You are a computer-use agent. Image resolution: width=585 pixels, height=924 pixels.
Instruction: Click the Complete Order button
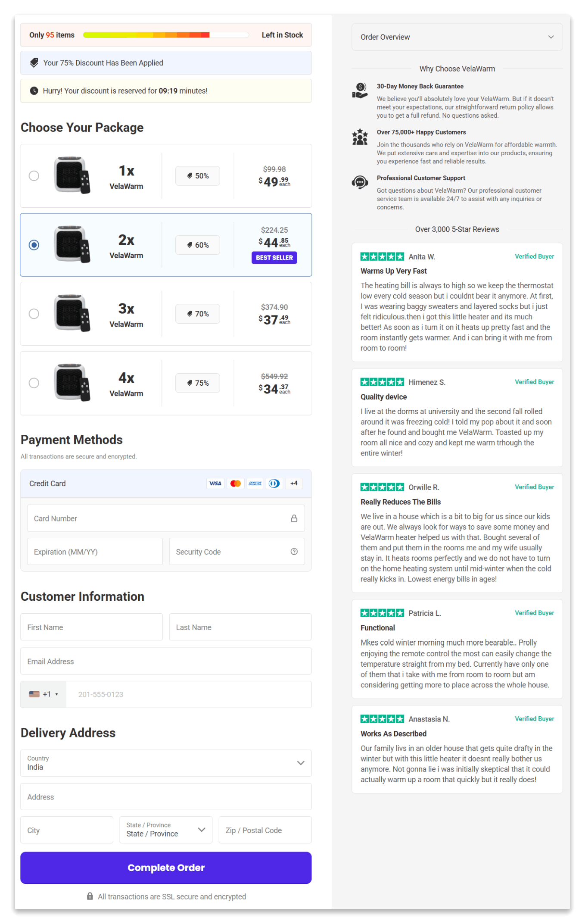tap(166, 868)
